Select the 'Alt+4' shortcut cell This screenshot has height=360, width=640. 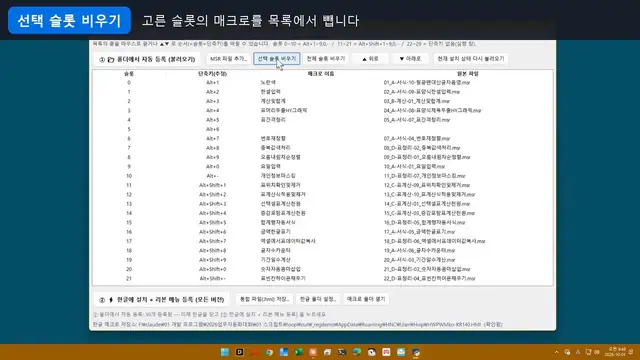[x=212, y=111]
